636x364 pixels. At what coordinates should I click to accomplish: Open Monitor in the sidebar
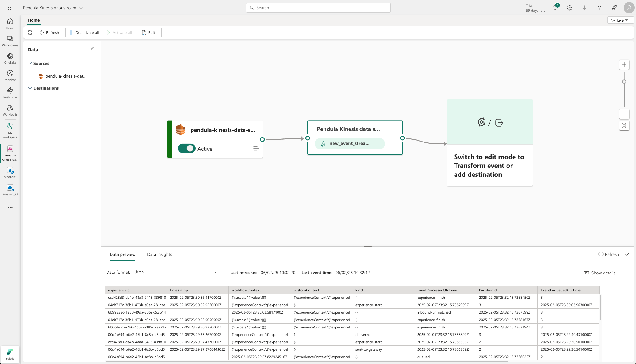coord(10,76)
